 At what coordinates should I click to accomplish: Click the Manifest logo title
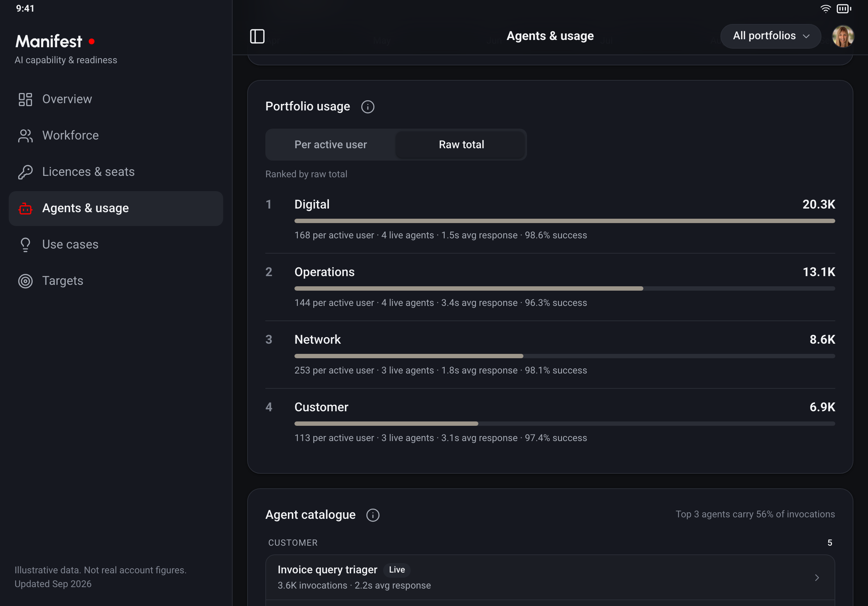pyautogui.click(x=48, y=41)
